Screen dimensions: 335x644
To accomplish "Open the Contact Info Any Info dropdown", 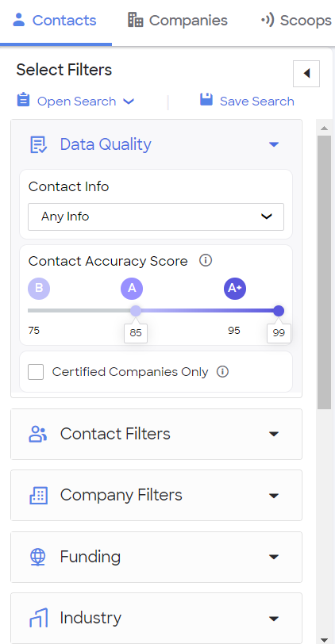I will point(156,217).
